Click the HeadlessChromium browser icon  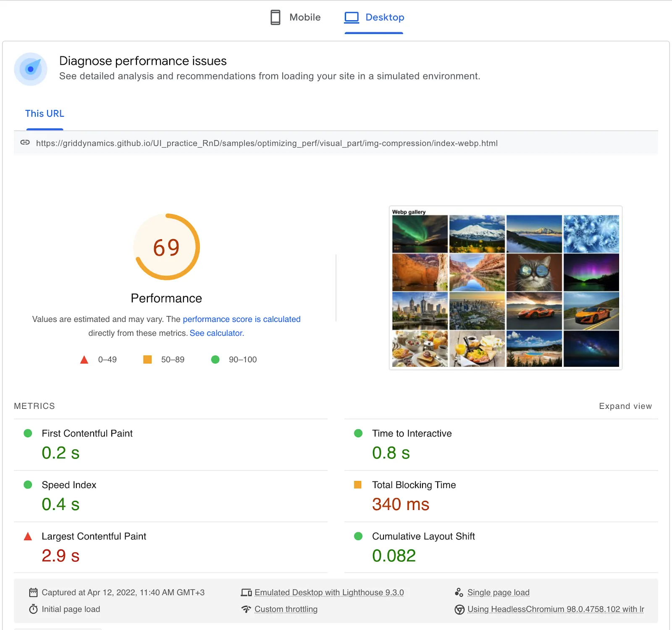point(460,609)
